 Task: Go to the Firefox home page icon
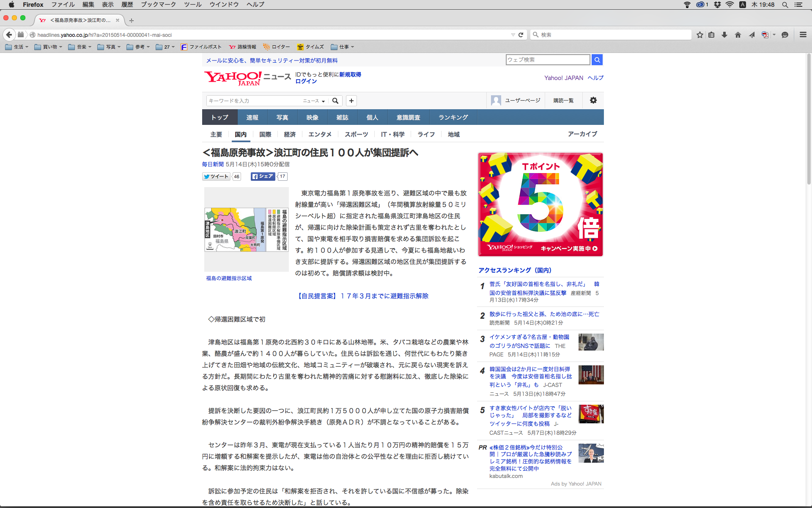coord(738,35)
